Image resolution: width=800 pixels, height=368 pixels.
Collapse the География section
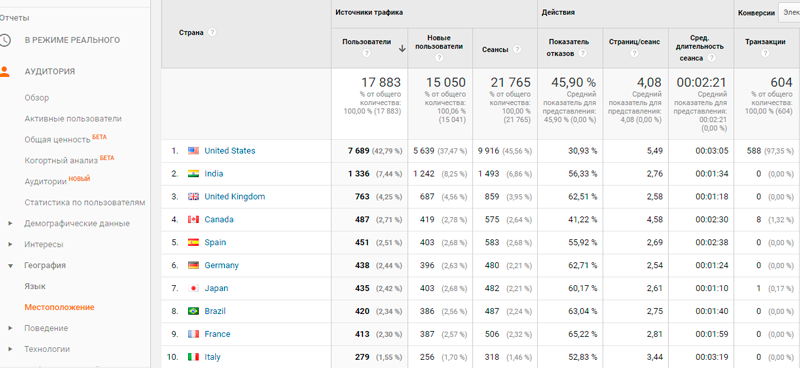click(10, 265)
